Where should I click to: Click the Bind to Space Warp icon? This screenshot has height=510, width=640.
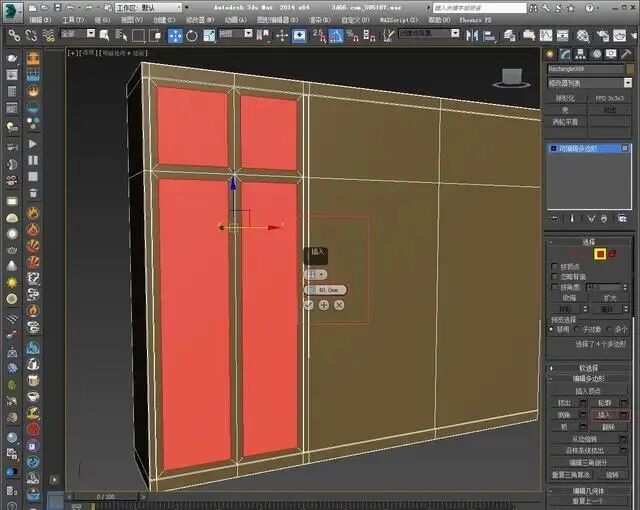pos(48,36)
